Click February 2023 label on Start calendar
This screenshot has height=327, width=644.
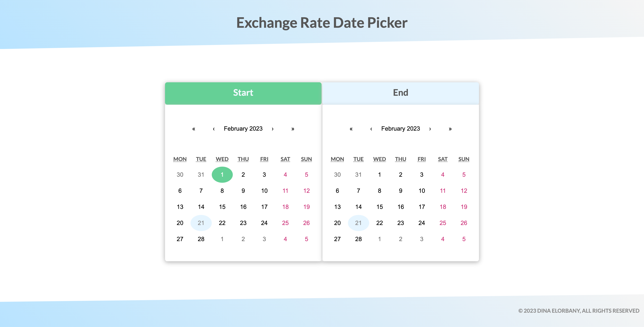click(x=243, y=129)
